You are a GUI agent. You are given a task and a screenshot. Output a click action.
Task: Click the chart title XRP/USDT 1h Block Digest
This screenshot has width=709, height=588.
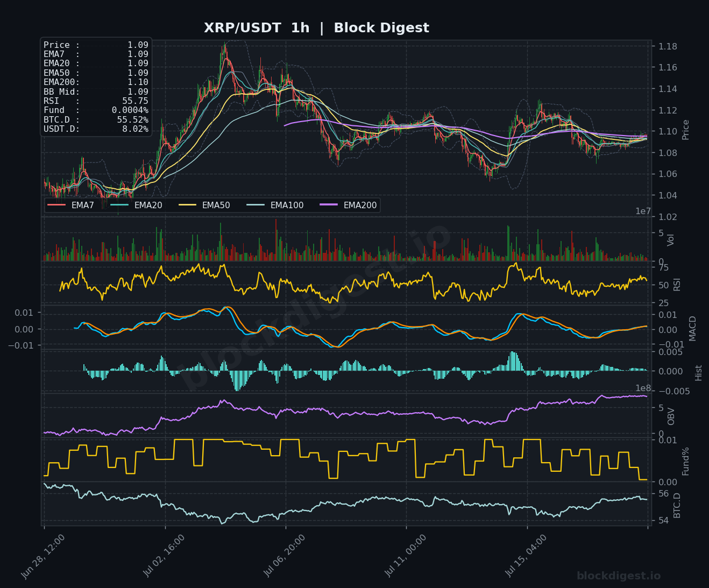pyautogui.click(x=316, y=28)
